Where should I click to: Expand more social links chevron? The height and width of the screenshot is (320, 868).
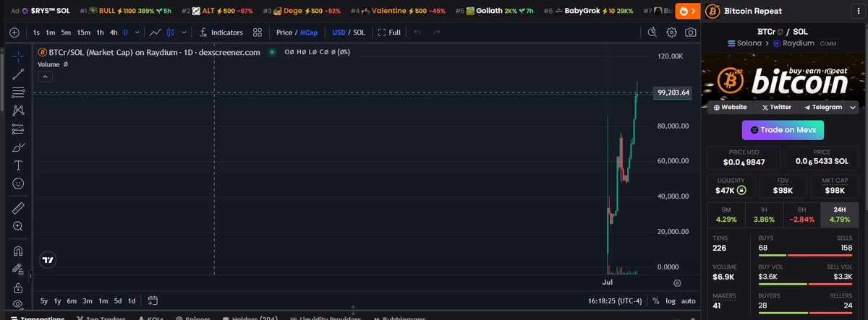(x=854, y=107)
